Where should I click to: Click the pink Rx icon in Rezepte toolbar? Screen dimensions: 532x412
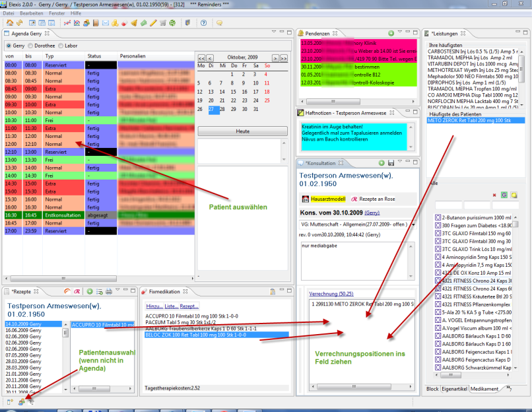pos(77,291)
